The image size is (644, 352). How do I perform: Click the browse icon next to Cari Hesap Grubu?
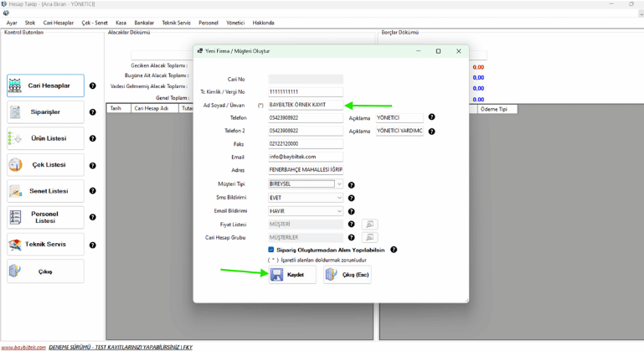point(370,238)
